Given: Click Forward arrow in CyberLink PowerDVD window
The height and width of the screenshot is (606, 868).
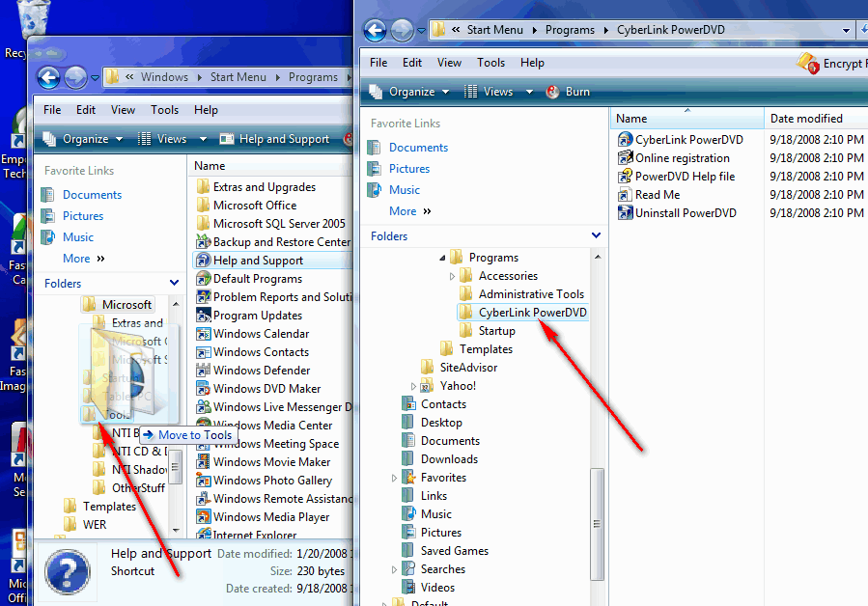Looking at the screenshot, I should 402,30.
